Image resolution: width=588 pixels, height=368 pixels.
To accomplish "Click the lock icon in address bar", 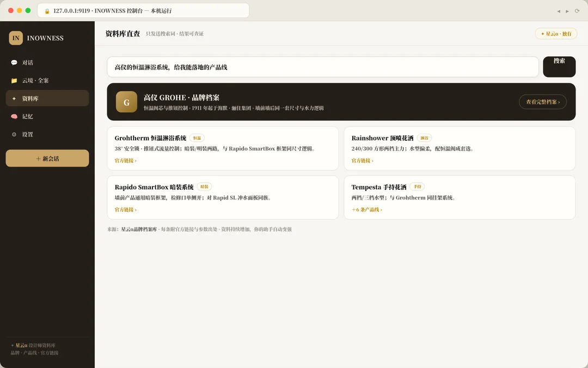I will (x=47, y=11).
